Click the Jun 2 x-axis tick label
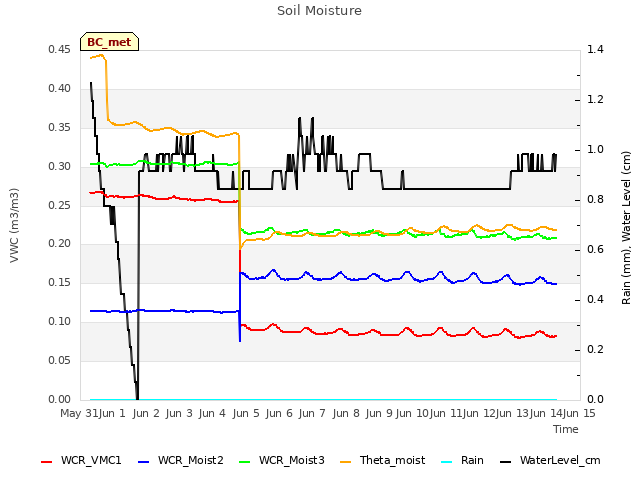Viewport: 640px width, 480px height. tap(146, 413)
